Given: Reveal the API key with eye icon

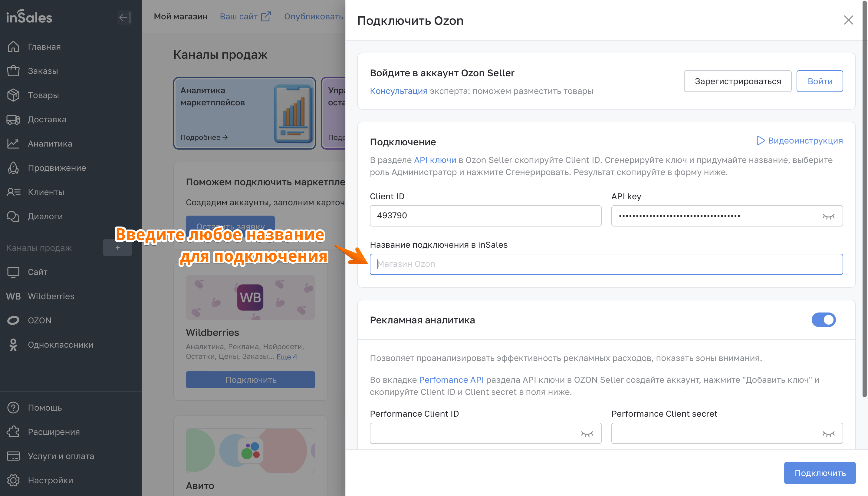Looking at the screenshot, I should (828, 216).
